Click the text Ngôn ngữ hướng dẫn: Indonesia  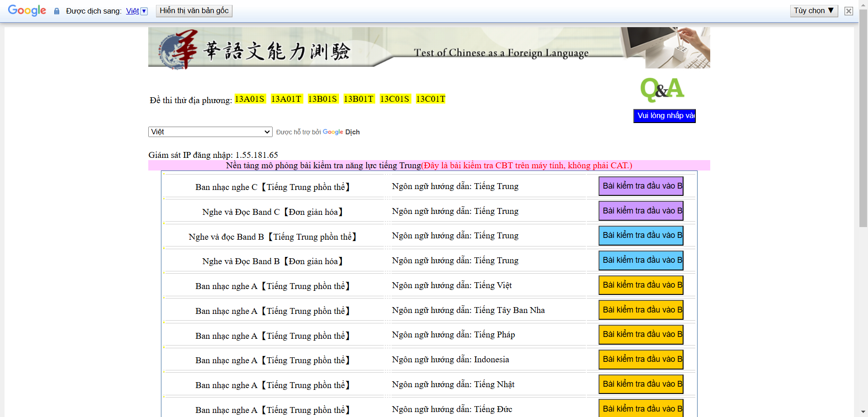pos(450,360)
